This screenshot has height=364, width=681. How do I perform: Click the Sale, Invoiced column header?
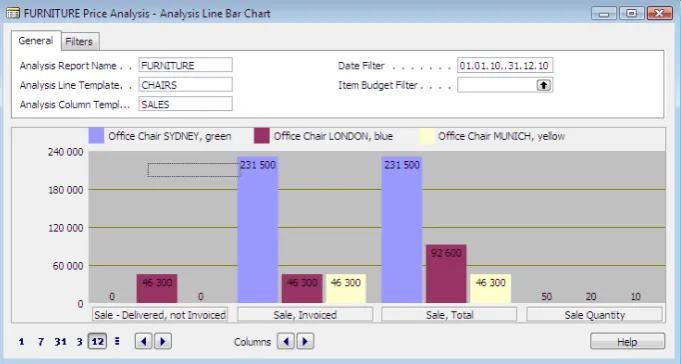coord(305,314)
